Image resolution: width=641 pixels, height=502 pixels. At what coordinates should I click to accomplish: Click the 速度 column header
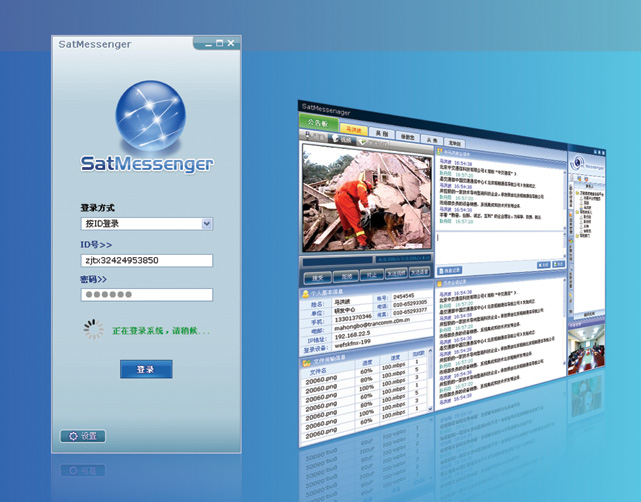click(x=395, y=358)
